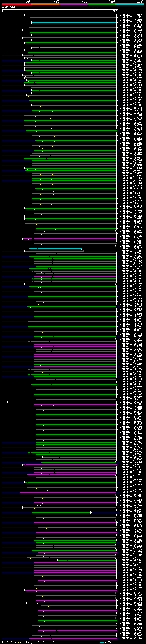Select the query name AV634394

8,8
